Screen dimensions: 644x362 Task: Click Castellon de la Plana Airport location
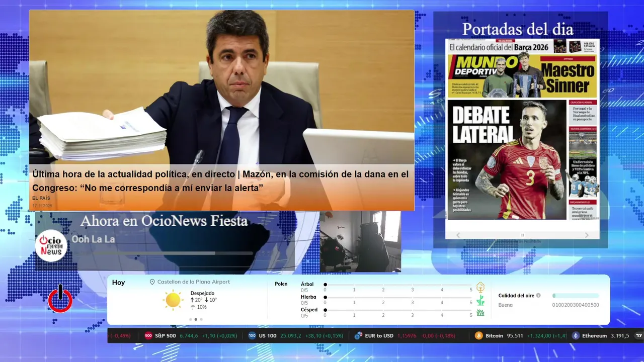194,282
